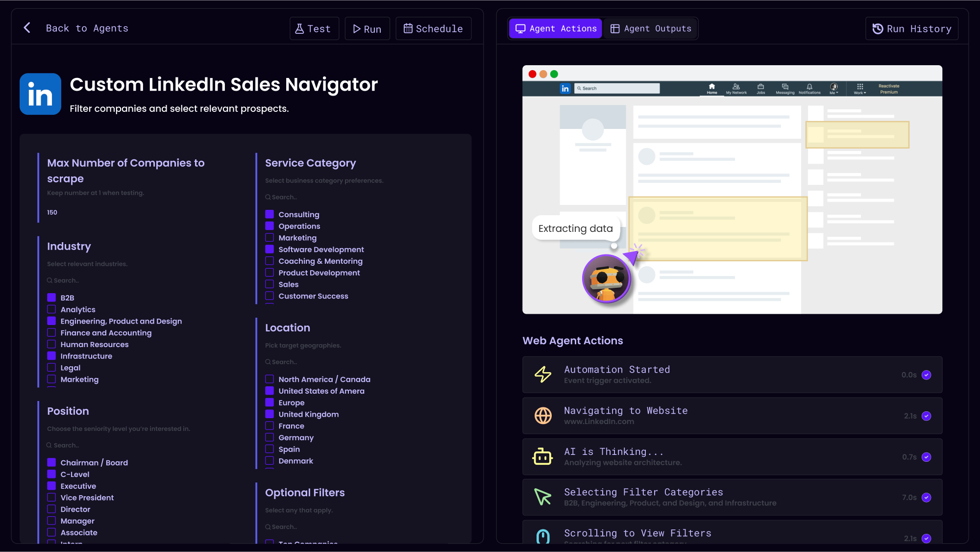The width and height of the screenshot is (980, 552).
Task: Open Run History
Action: (912, 28)
